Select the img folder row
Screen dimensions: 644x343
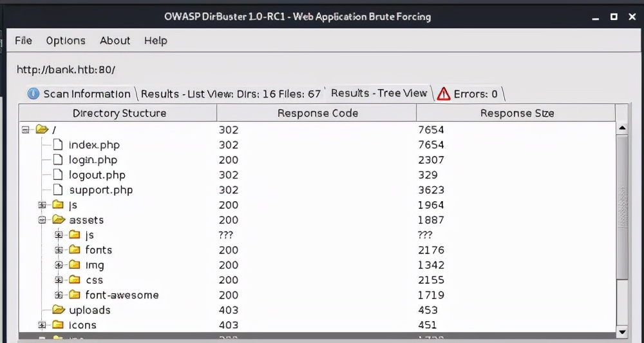[94, 265]
